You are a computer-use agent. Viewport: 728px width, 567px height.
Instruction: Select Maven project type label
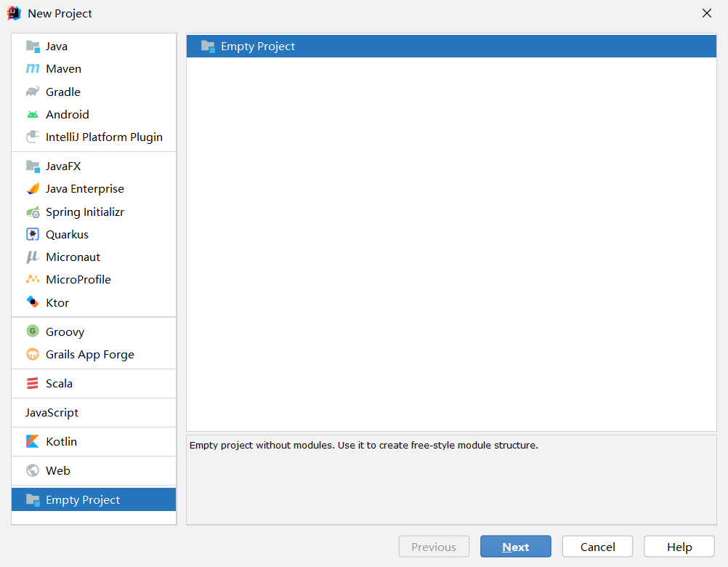[64, 69]
